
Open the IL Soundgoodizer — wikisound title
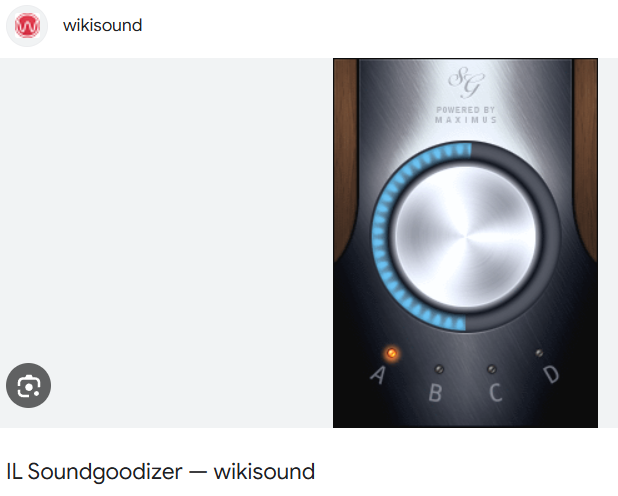(161, 472)
